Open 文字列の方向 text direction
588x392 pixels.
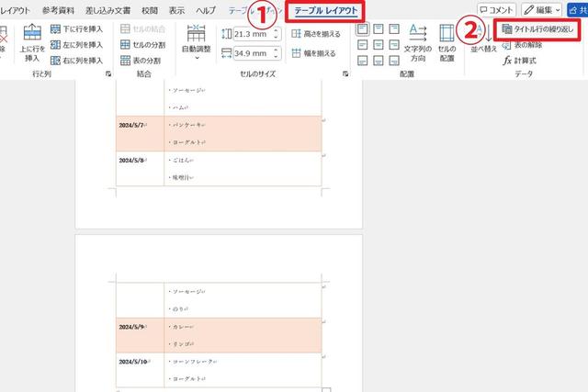tap(418, 43)
